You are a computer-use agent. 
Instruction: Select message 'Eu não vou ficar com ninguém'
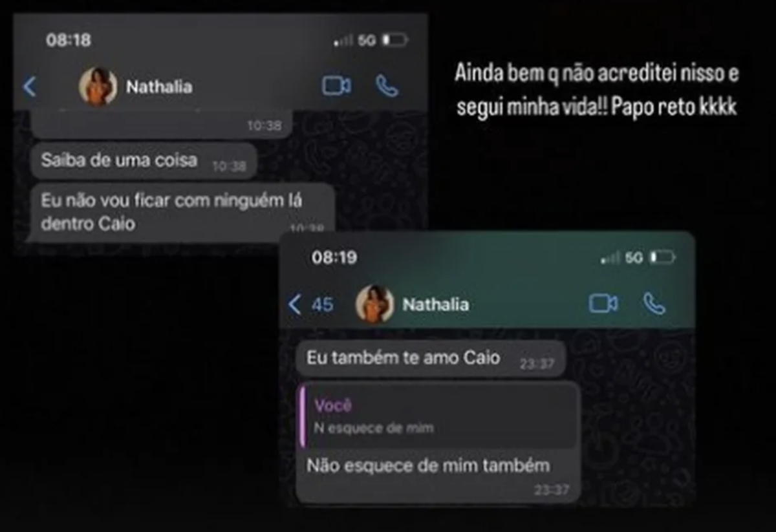(x=183, y=212)
